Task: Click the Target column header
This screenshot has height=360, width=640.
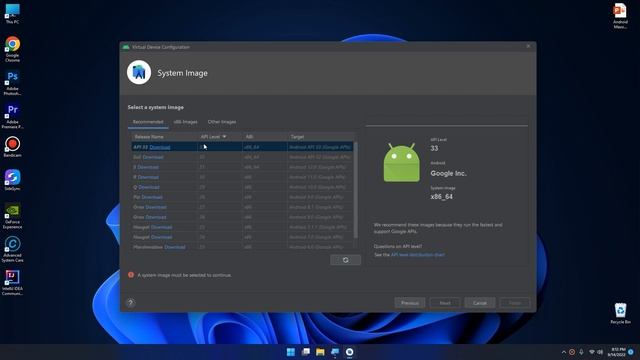Action: click(320, 137)
